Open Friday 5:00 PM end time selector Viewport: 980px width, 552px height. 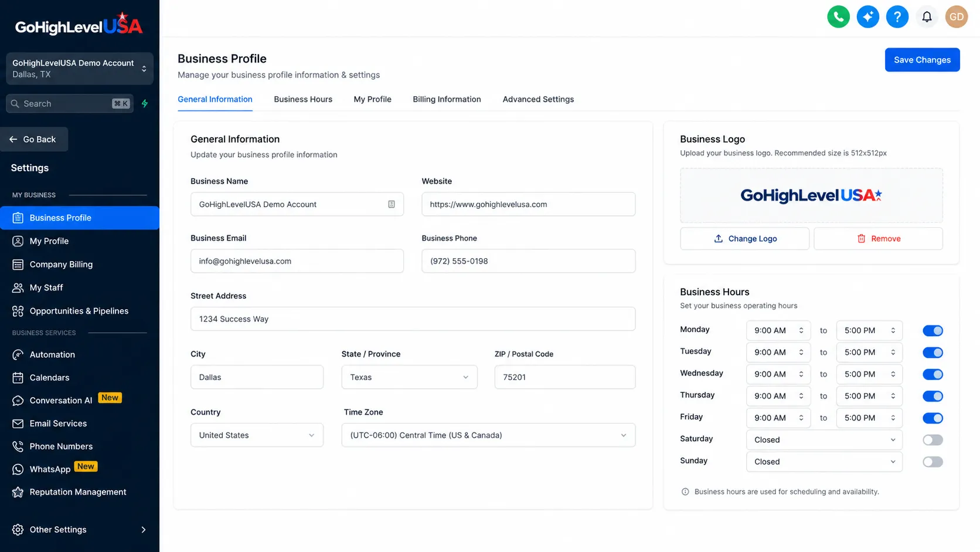(869, 418)
